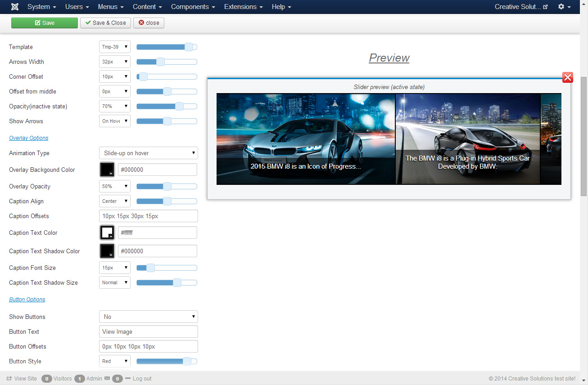
Task: Open the Animation Type dropdown
Action: click(148, 153)
